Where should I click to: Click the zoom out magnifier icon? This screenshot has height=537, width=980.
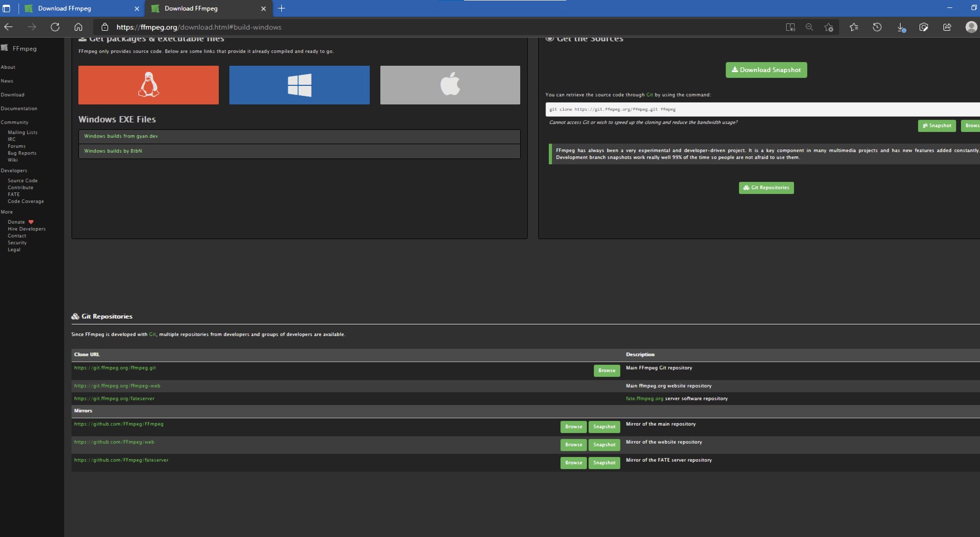click(x=809, y=27)
